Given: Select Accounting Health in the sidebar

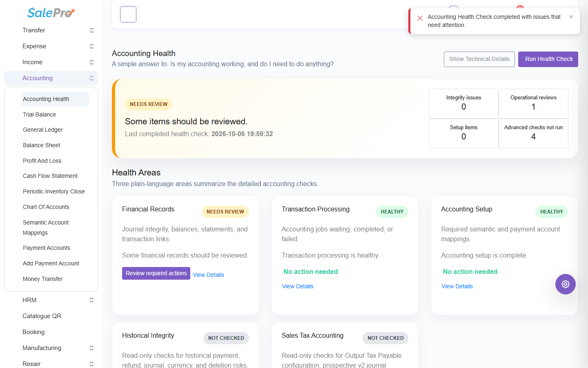Looking at the screenshot, I should pos(55,99).
